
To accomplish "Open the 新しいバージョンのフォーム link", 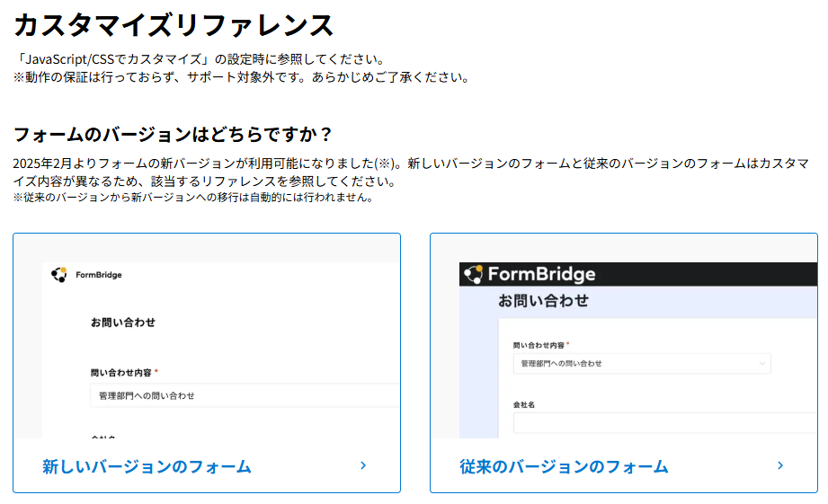I will tap(147, 466).
